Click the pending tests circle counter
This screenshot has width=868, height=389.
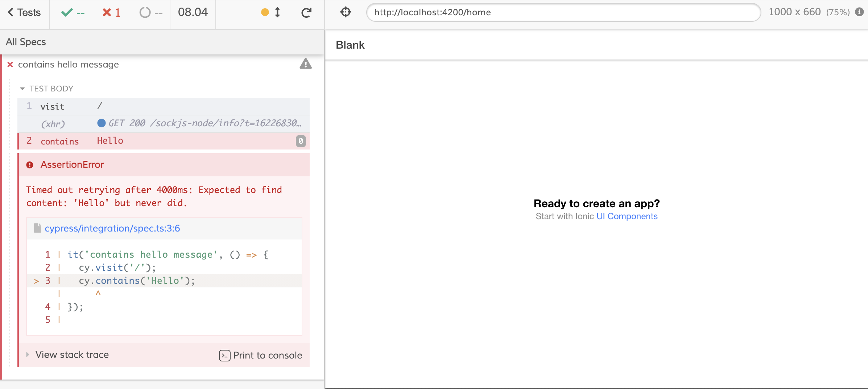[x=151, y=13]
